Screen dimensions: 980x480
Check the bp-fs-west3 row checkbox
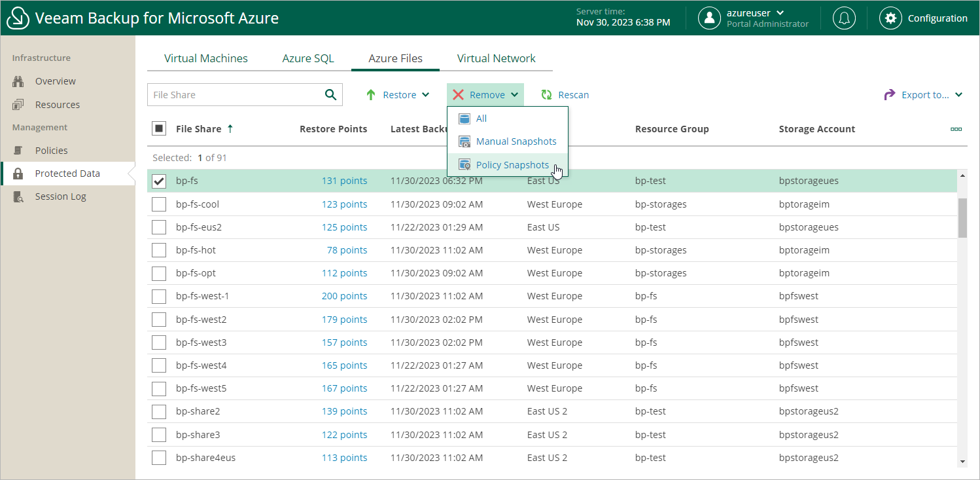point(159,342)
